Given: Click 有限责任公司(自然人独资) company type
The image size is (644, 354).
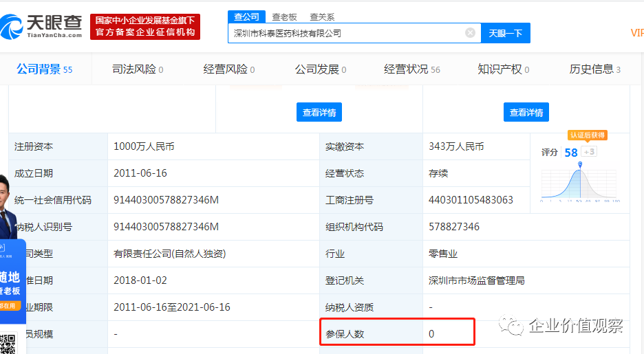Looking at the screenshot, I should (x=170, y=254).
